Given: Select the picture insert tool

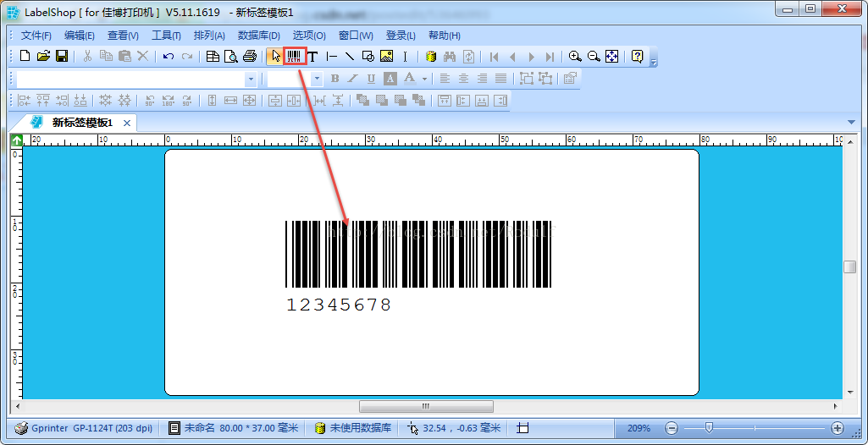Looking at the screenshot, I should pyautogui.click(x=386, y=56).
